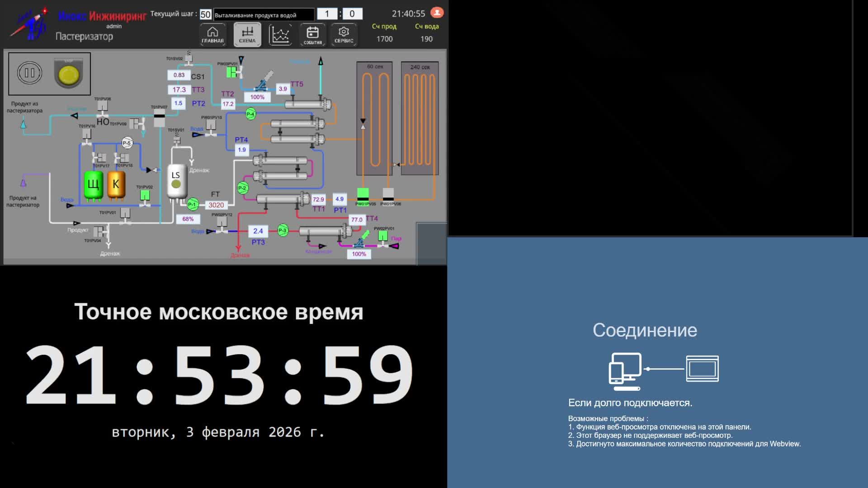Click the admin user profile icon
The image size is (868, 488).
pyautogui.click(x=437, y=13)
